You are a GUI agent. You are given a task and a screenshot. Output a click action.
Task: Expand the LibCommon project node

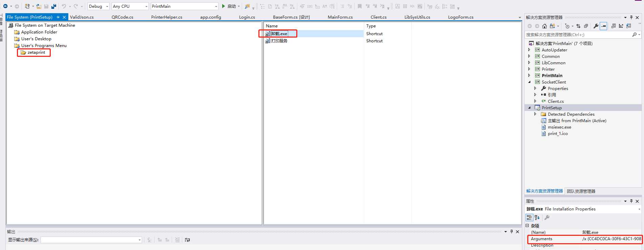pyautogui.click(x=529, y=63)
